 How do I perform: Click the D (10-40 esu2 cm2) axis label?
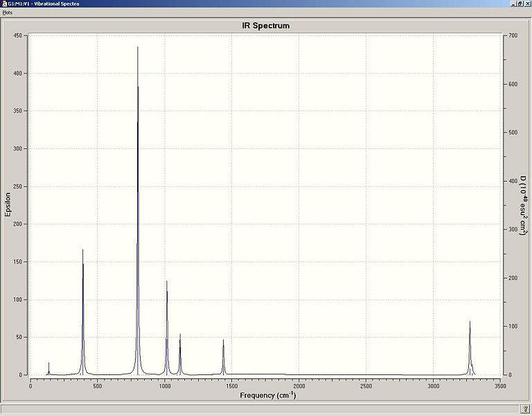524,205
